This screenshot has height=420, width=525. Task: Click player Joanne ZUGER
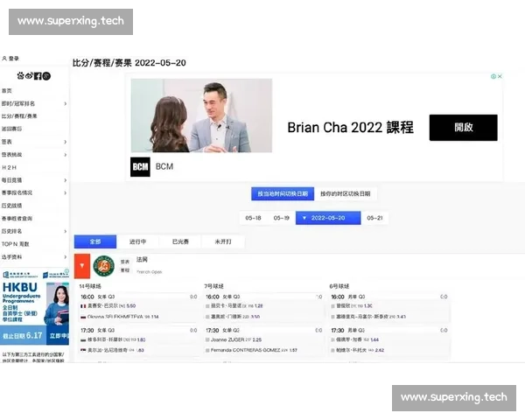[x=227, y=340]
